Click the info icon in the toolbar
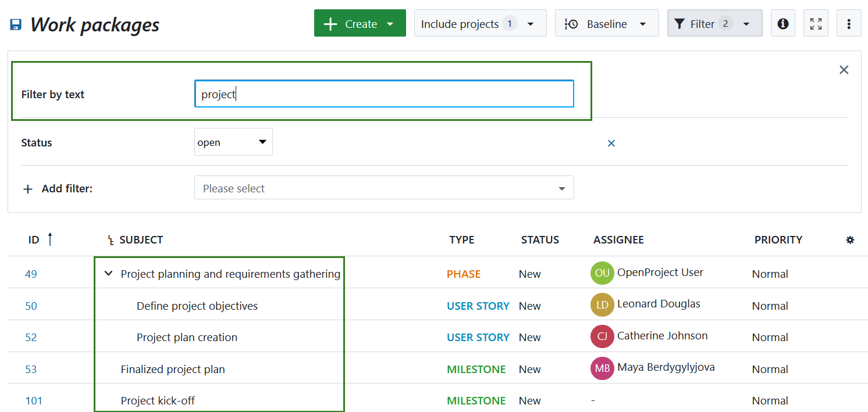 coord(782,23)
